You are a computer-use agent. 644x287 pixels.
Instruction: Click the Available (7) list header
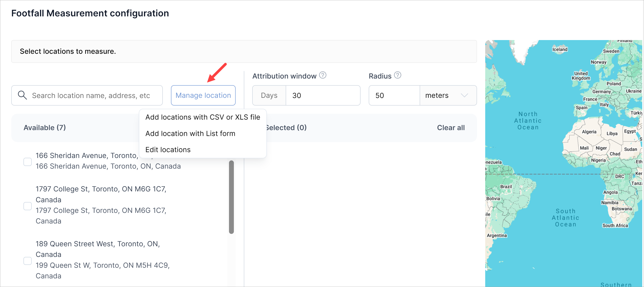tap(45, 128)
